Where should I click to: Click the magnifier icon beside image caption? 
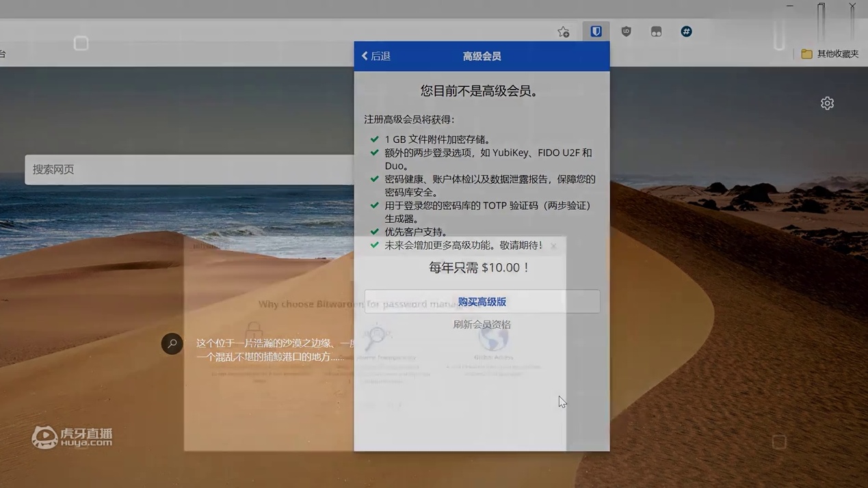172,344
